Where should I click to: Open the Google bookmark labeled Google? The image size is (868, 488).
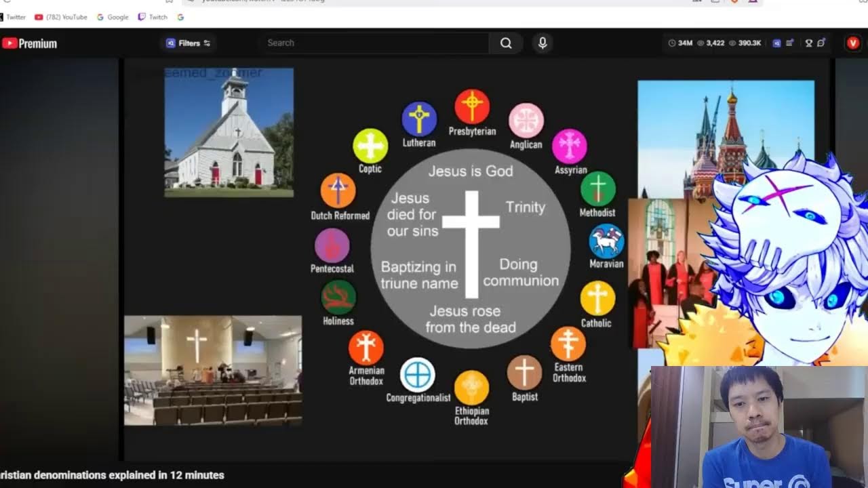(x=113, y=17)
